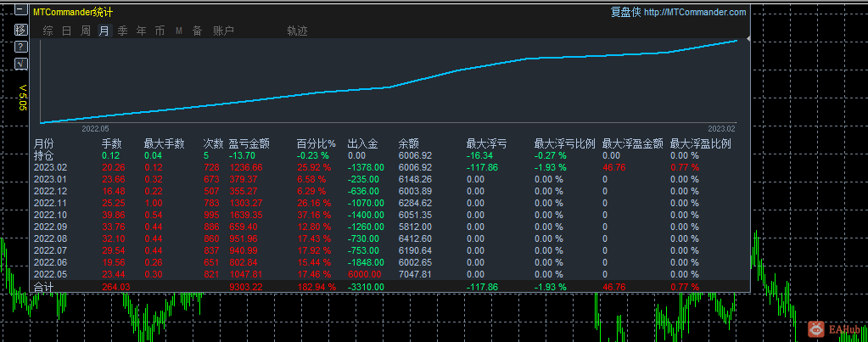Switch to the 综 summary tab

pos(48,31)
